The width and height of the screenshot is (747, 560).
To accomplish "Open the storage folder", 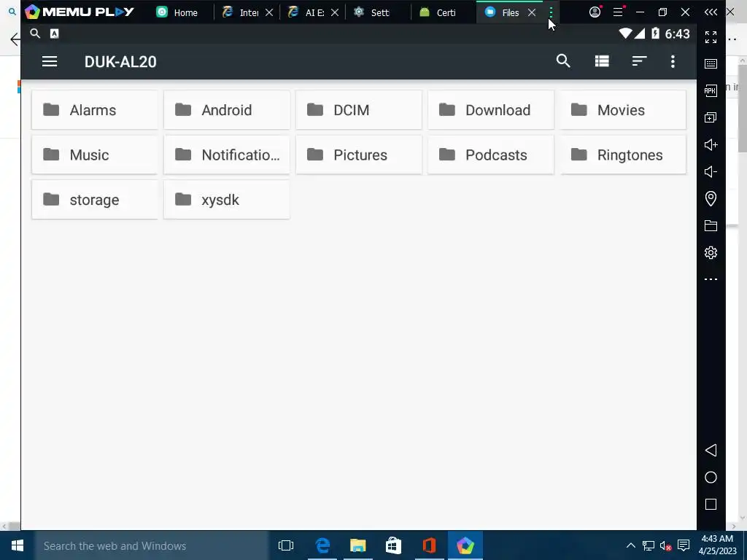I will pos(94,200).
